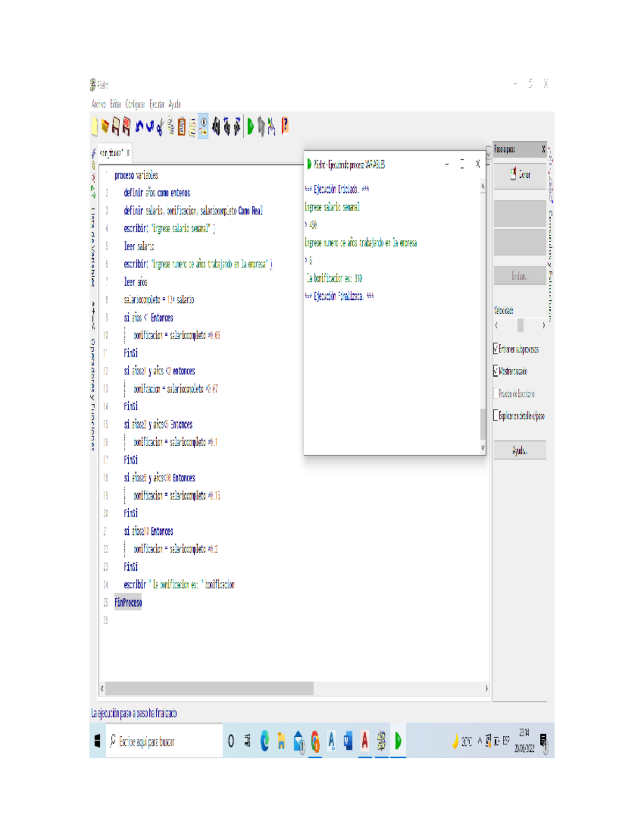Viewport: 644px width, 834px height.
Task: Click the Windows search box in the taskbar
Action: 164,742
